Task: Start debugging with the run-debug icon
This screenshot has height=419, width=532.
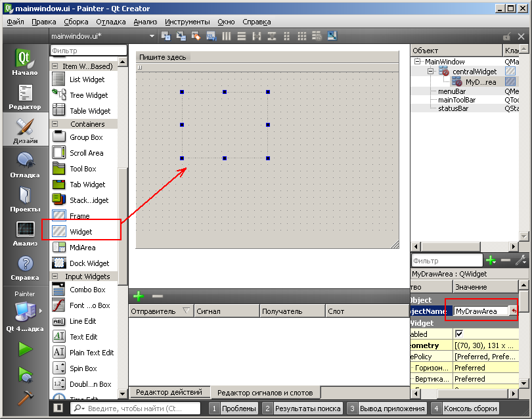Action: (x=26, y=374)
